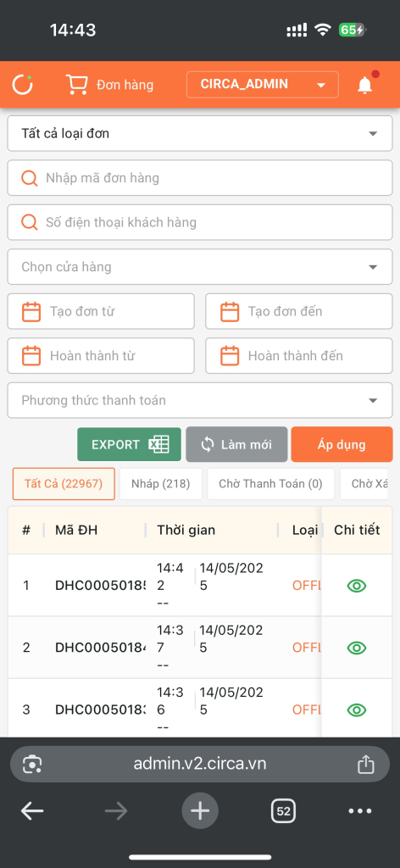Expand Phương thức thanh toán dropdown
400x868 pixels.
coord(200,400)
